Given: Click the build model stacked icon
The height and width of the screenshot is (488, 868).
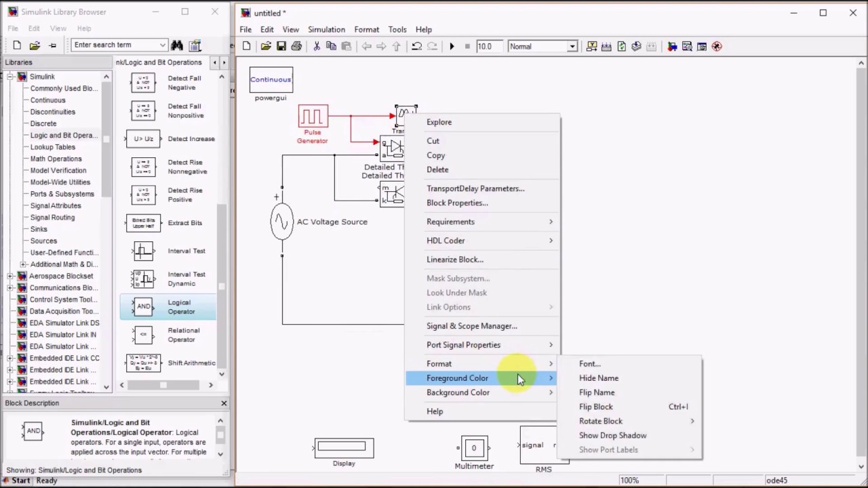Looking at the screenshot, I should pyautogui.click(x=636, y=46).
